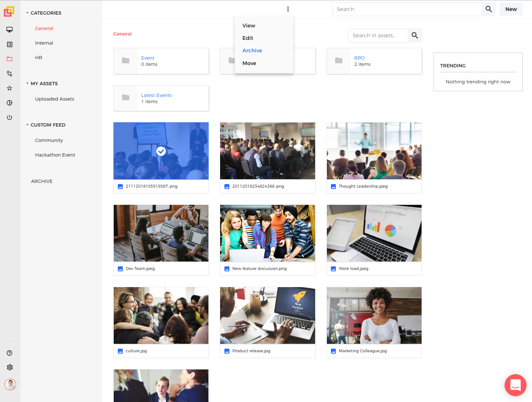Open the news feed list icon
The height and width of the screenshot is (402, 532).
click(x=10, y=44)
